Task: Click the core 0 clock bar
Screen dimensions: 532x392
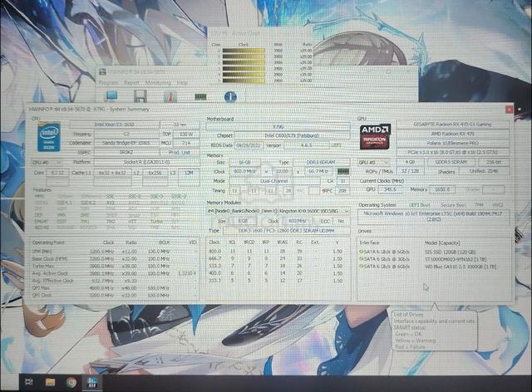Action: (244, 51)
